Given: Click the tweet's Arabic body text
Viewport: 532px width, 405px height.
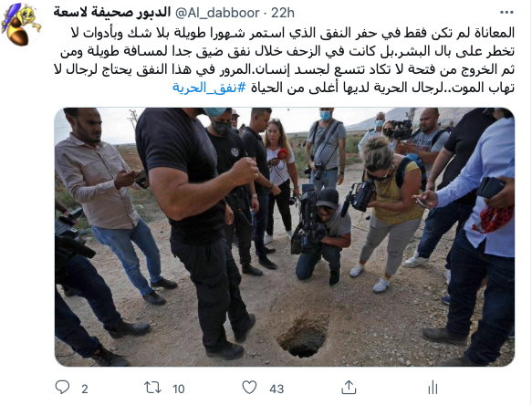Looking at the screenshot, I should (x=285, y=60).
